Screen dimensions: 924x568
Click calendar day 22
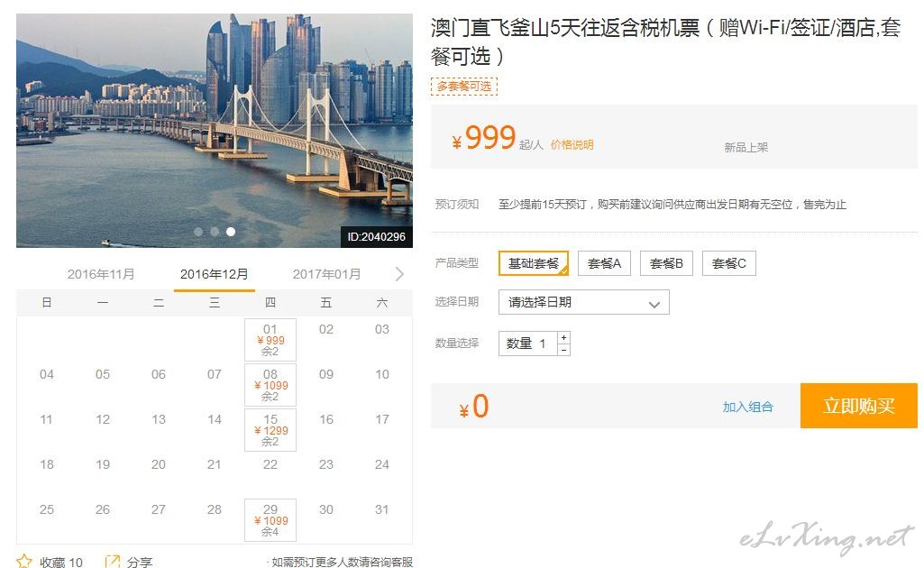pyautogui.click(x=270, y=464)
